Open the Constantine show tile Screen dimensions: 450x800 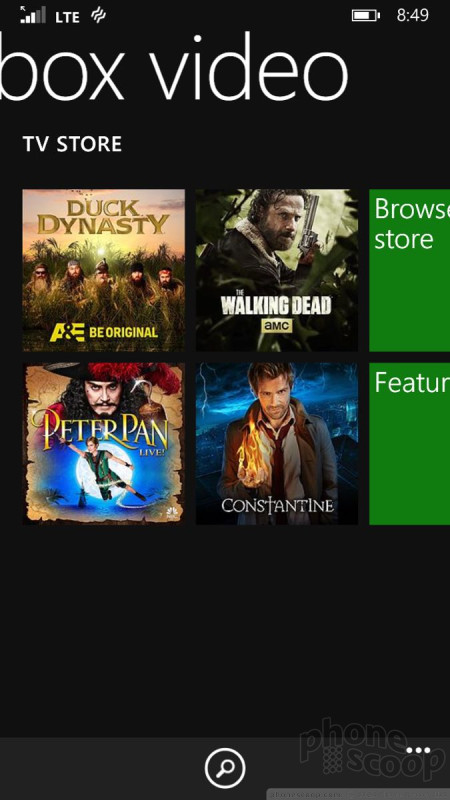[x=277, y=443]
